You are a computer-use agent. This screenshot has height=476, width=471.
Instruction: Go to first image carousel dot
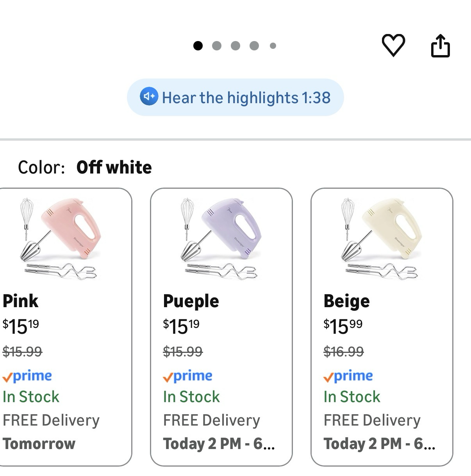198,46
